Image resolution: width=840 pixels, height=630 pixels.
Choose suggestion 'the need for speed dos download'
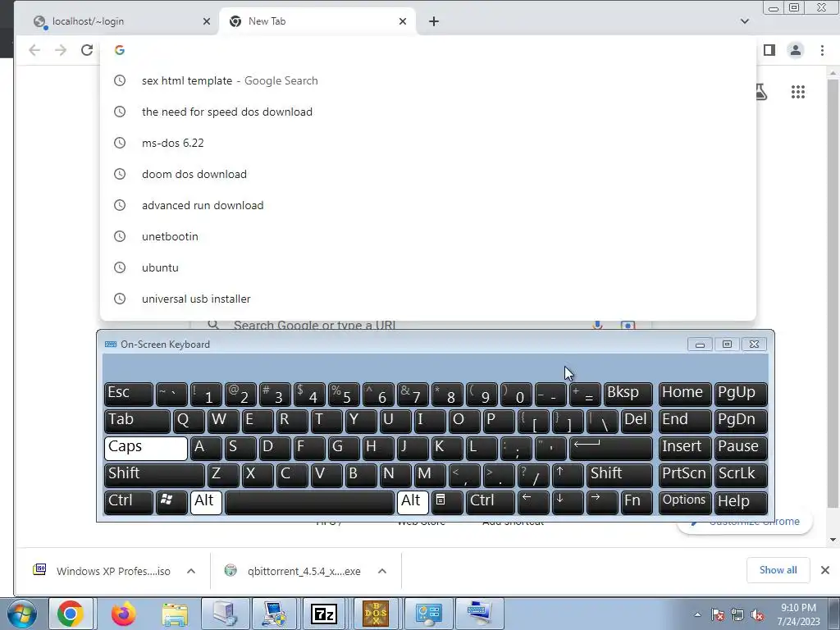pyautogui.click(x=428, y=112)
